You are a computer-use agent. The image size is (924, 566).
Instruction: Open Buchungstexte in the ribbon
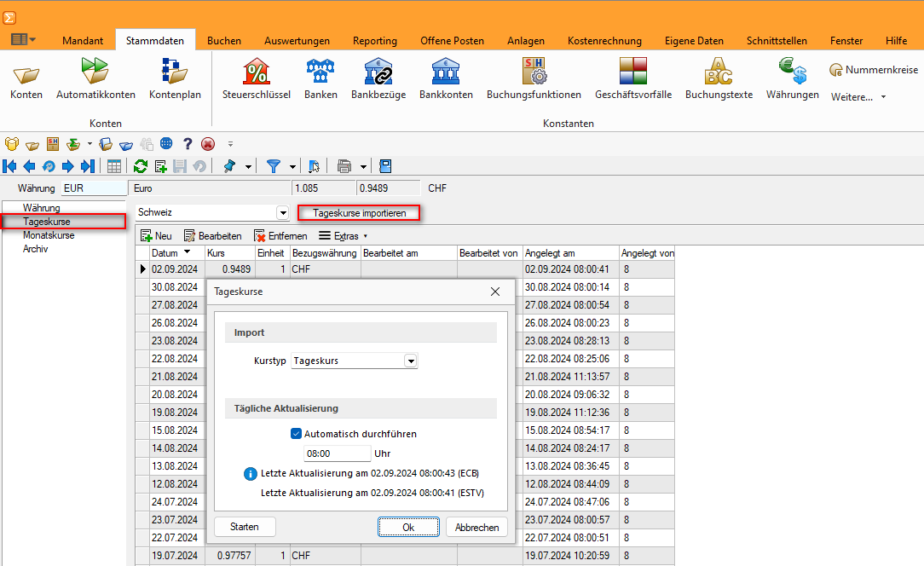tap(719, 79)
